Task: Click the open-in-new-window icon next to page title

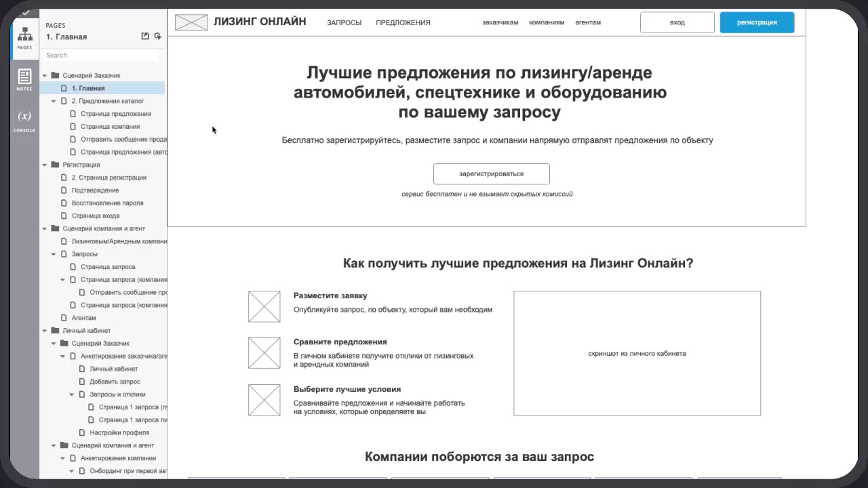Action: click(145, 37)
